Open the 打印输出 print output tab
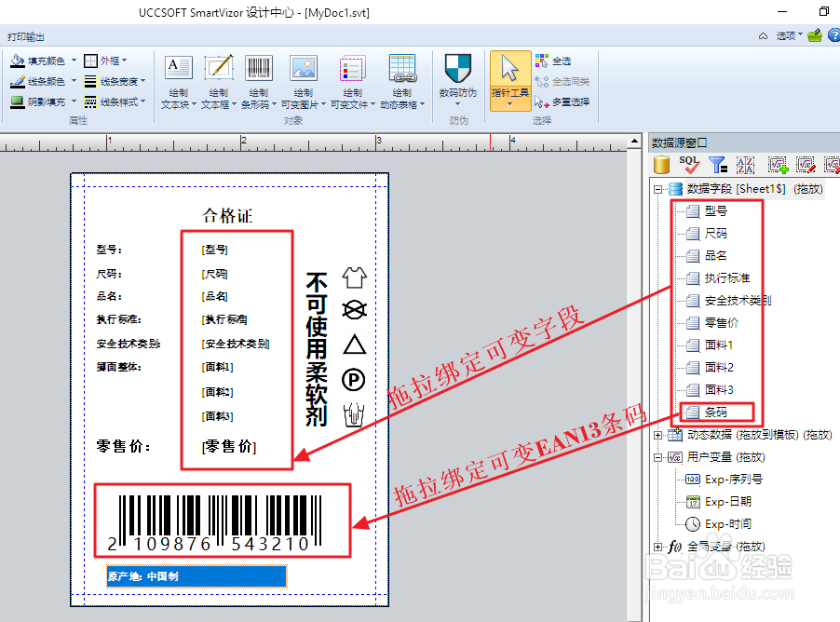The height and width of the screenshot is (622, 840). (x=26, y=37)
